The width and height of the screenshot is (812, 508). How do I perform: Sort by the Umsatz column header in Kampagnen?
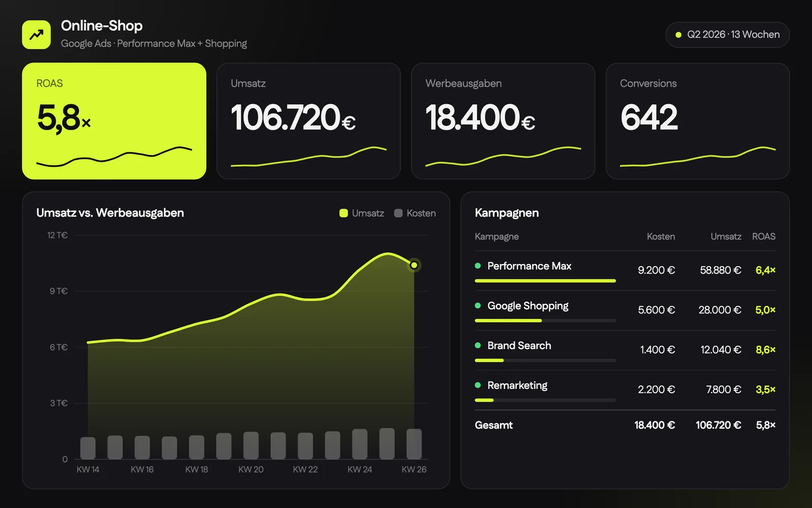coord(726,237)
